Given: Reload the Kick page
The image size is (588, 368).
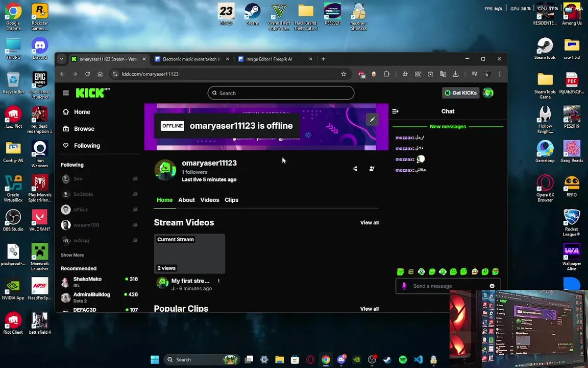Looking at the screenshot, I should (x=87, y=74).
